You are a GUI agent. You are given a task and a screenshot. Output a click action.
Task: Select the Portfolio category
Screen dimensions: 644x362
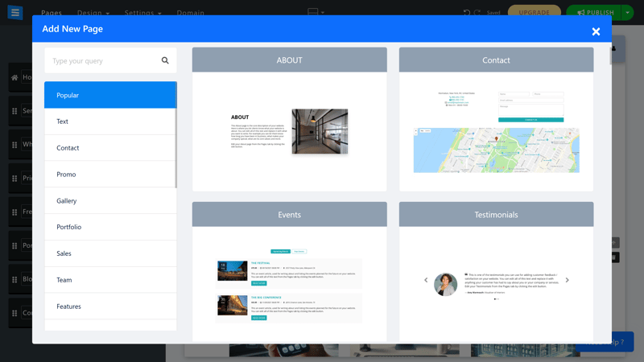(x=110, y=227)
